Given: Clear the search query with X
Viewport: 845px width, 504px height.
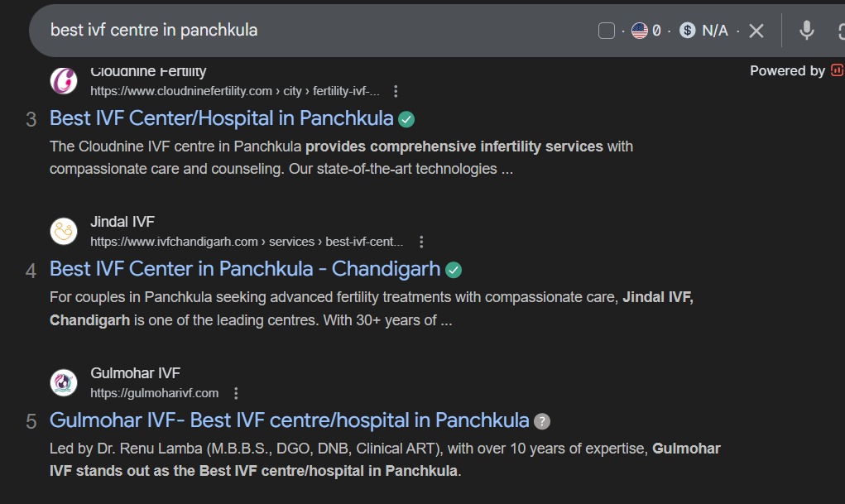Looking at the screenshot, I should click(756, 31).
